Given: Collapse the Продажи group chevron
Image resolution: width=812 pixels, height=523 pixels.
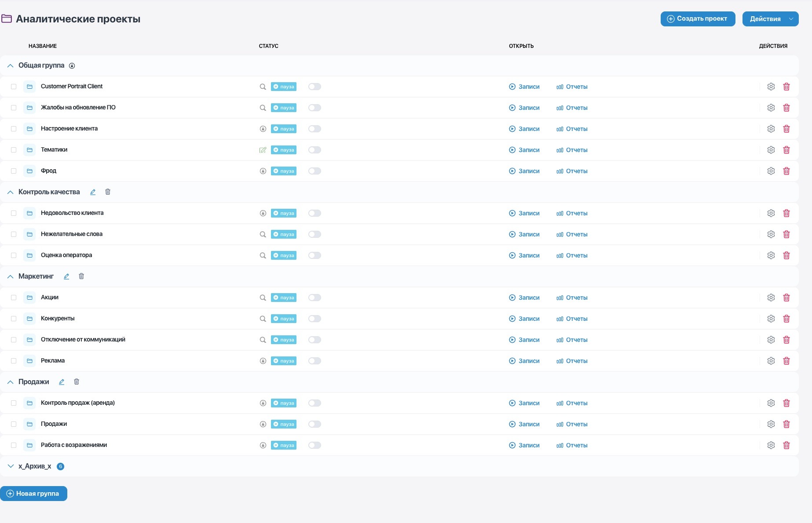Looking at the screenshot, I should point(11,382).
